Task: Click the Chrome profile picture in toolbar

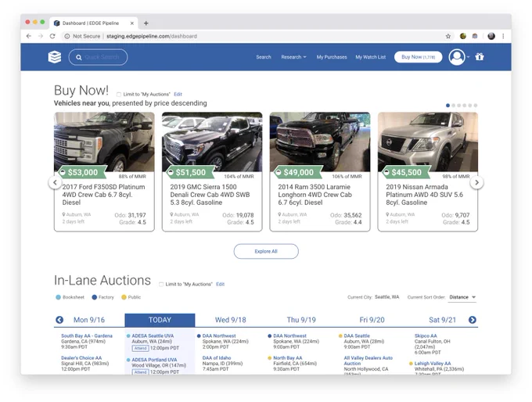Action: (491, 36)
